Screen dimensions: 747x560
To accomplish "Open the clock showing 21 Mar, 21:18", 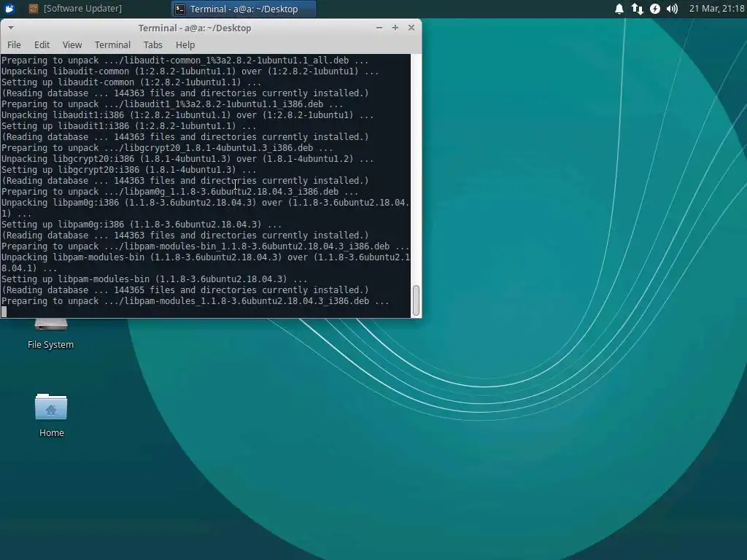I will click(x=716, y=9).
